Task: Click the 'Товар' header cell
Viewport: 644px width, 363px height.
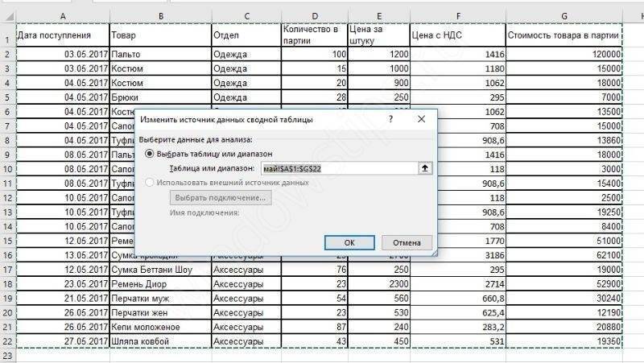Action: tap(159, 35)
